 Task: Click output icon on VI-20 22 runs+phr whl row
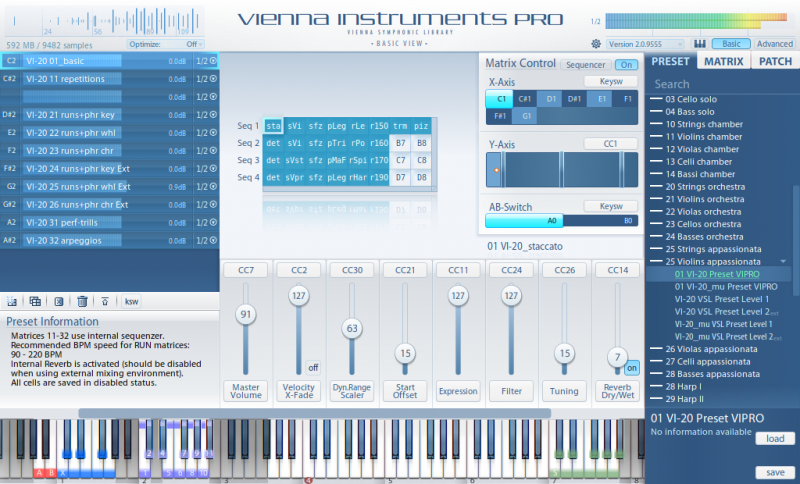point(213,133)
